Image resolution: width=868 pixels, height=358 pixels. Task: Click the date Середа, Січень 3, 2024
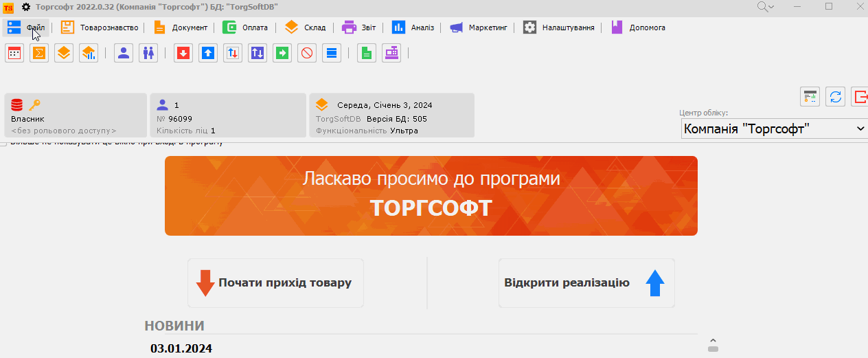click(385, 105)
